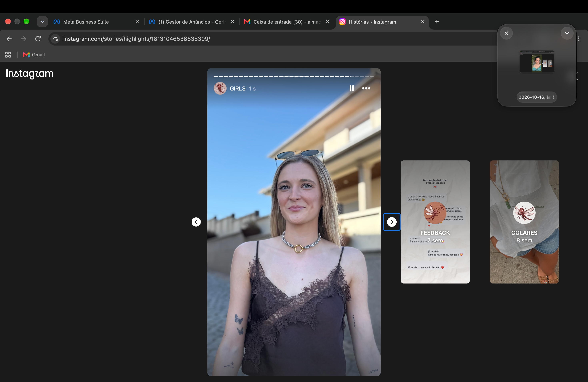This screenshot has height=382, width=588.
Task: Navigate back in browser history
Action: 9,39
